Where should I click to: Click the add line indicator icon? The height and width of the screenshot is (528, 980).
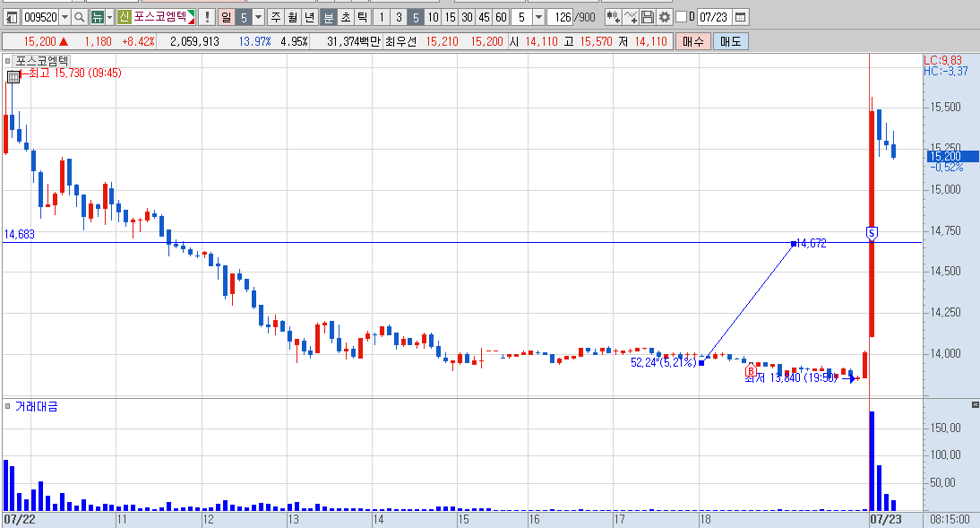631,17
